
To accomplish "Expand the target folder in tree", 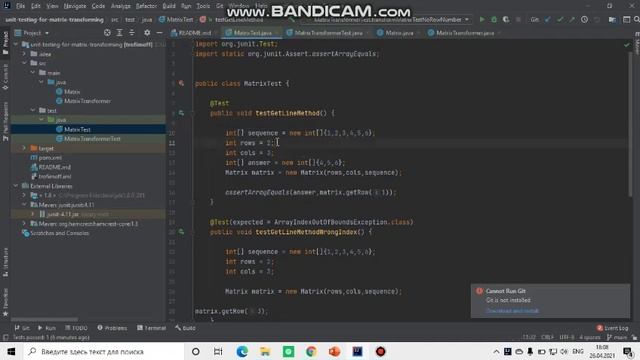I will point(24,148).
